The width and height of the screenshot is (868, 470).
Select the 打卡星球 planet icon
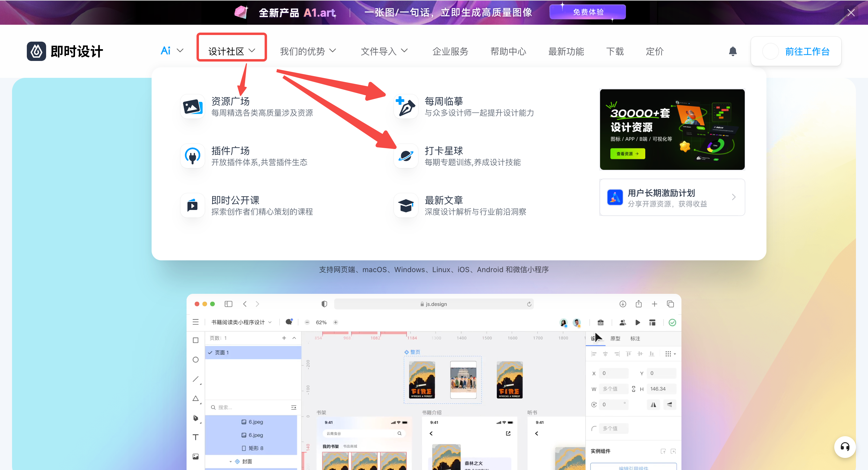[405, 156]
